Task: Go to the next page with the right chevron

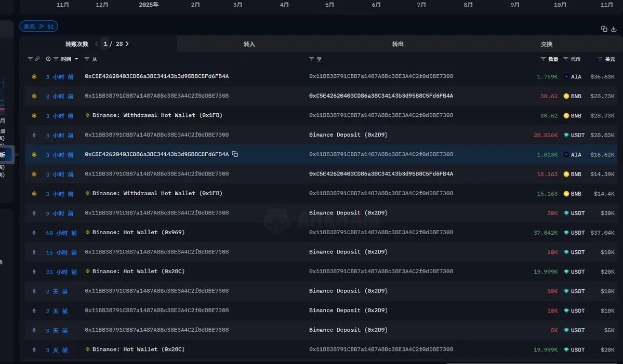Action: click(x=127, y=44)
